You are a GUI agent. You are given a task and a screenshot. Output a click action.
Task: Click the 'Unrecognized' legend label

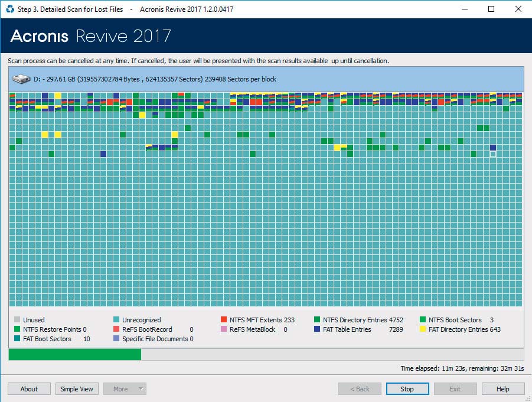(142, 320)
